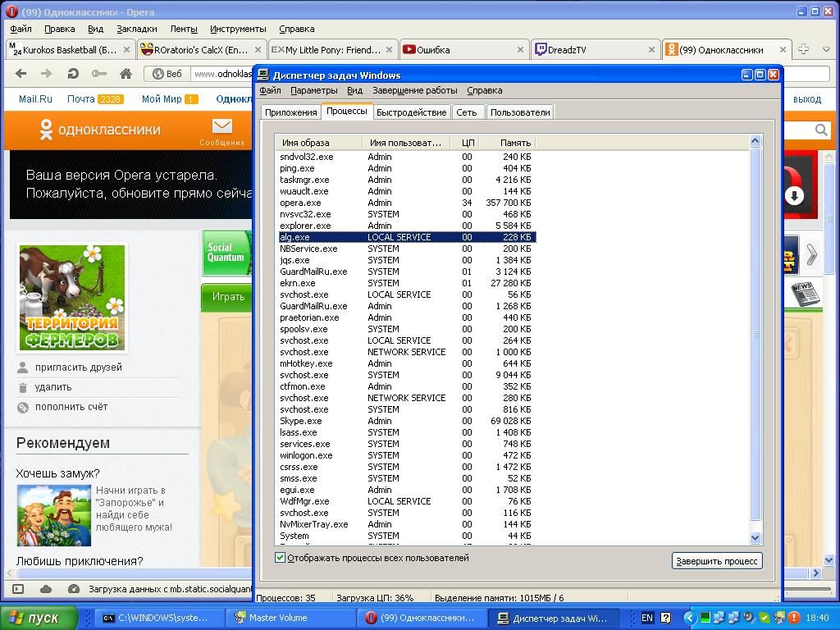Click the process list scroll up arrow

click(756, 141)
